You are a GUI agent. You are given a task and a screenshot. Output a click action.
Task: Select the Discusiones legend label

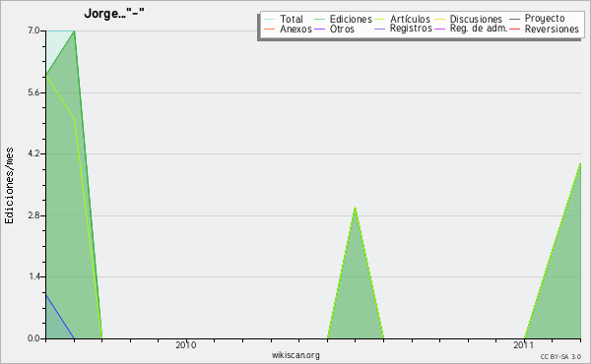pyautogui.click(x=476, y=19)
